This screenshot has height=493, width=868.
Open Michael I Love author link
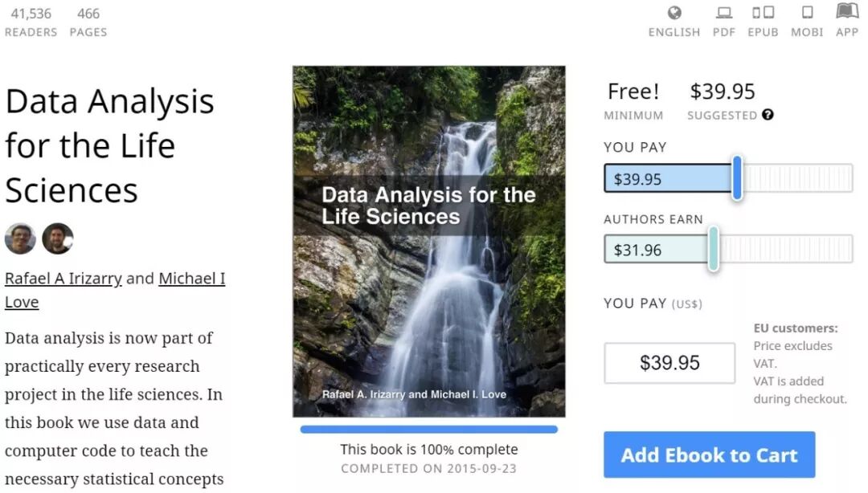pyautogui.click(x=191, y=279)
